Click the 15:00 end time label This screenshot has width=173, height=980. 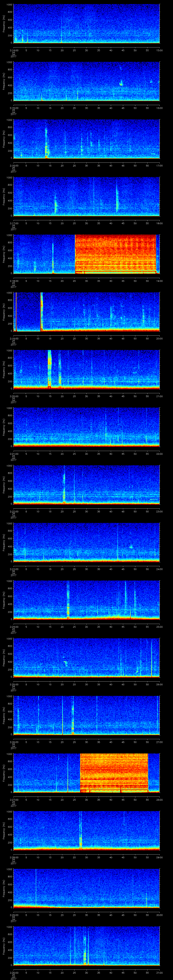click(159, 50)
